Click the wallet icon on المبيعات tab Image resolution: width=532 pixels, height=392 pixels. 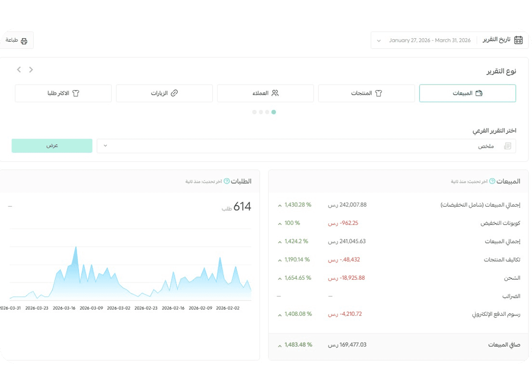479,93
